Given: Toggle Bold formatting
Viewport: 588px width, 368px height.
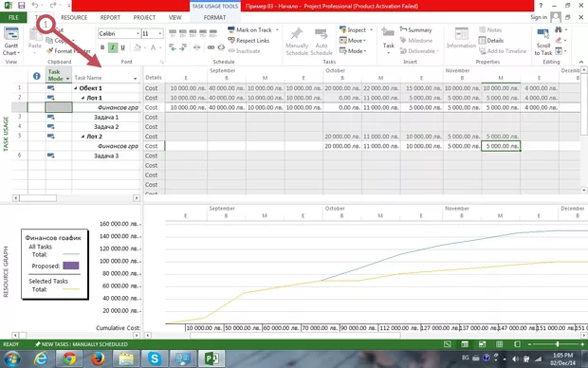Looking at the screenshot, I should tap(102, 47).
